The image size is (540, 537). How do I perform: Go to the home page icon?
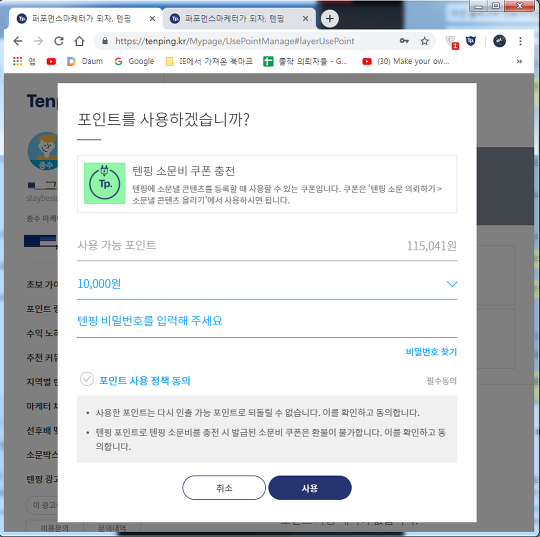[x=80, y=41]
